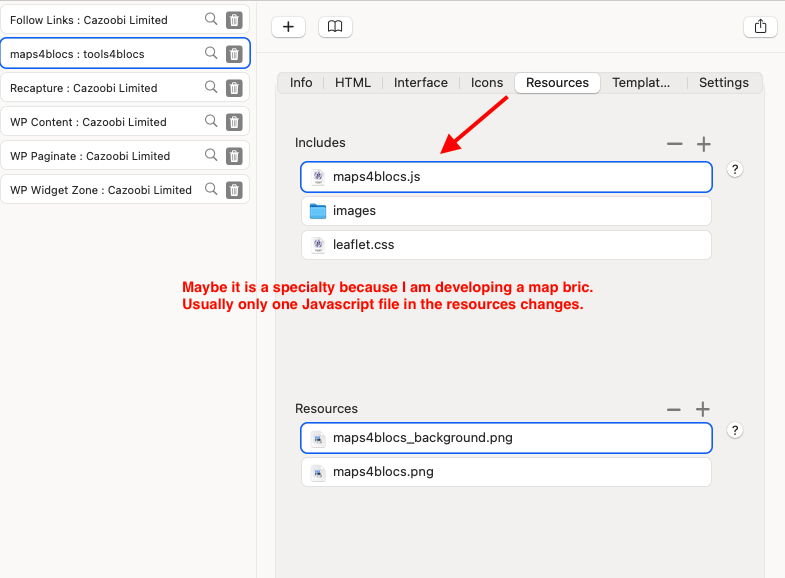
Task: Click trash icon beside Recapture bric
Action: pos(234,88)
